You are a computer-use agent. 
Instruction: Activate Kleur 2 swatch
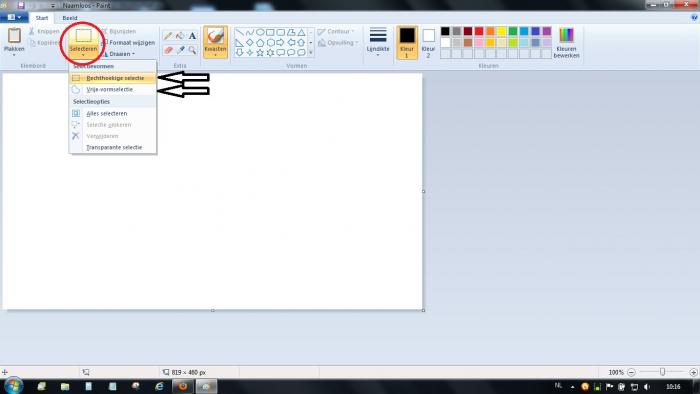click(x=428, y=42)
